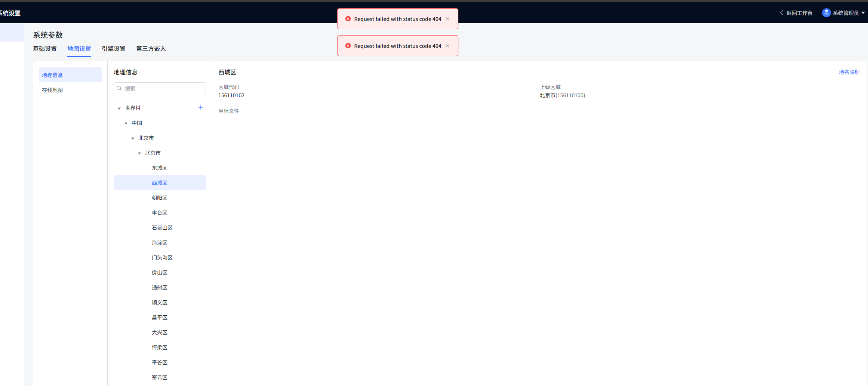Click the search magnifier icon
The height and width of the screenshot is (386, 868).
pyautogui.click(x=119, y=88)
